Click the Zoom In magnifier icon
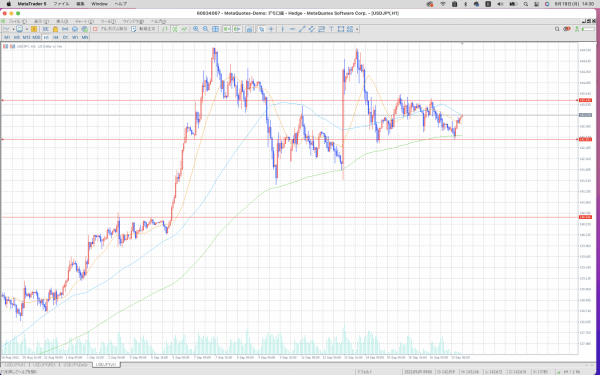This screenshot has width=600, height=375. 196,29
